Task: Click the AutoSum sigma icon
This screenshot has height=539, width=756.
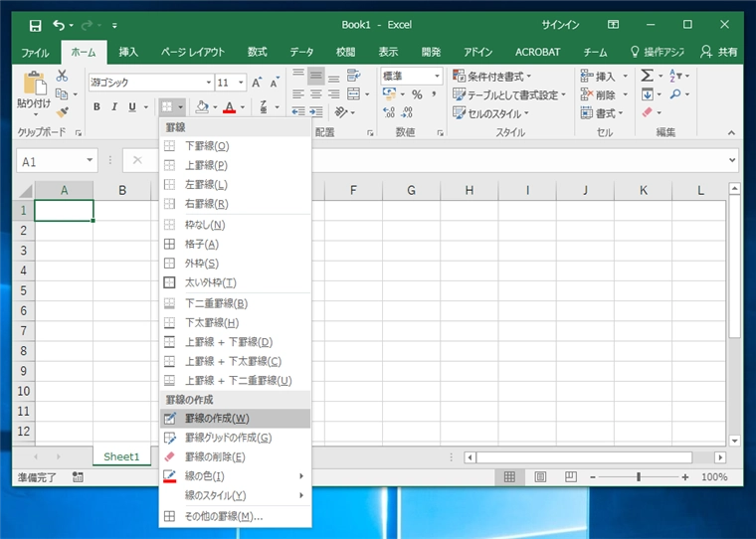Action: (x=647, y=76)
